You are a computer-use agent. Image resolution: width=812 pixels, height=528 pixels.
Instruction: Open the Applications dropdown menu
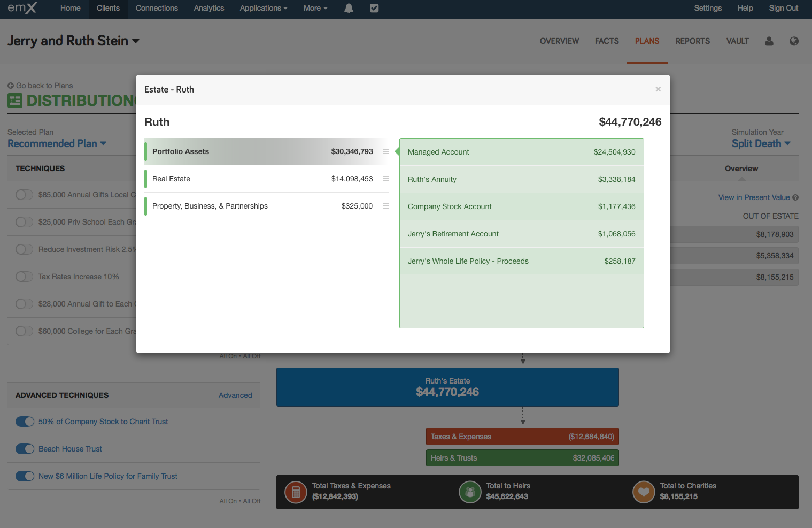pos(264,8)
